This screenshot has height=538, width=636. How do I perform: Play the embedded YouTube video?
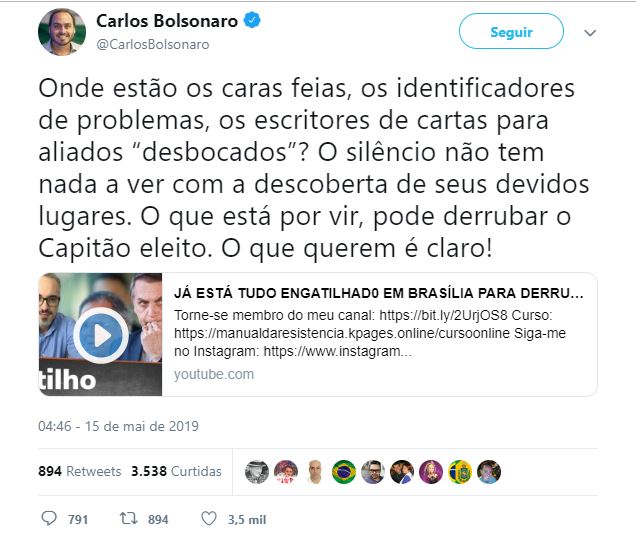(x=101, y=336)
